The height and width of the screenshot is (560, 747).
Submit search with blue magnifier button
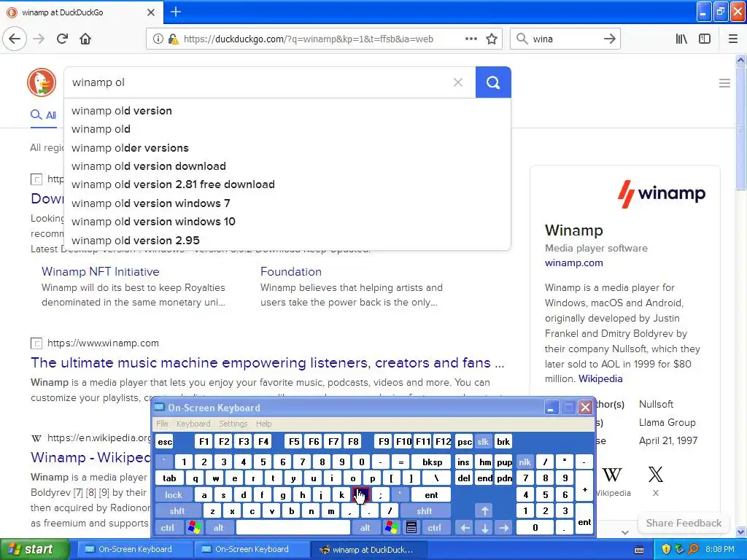point(493,82)
